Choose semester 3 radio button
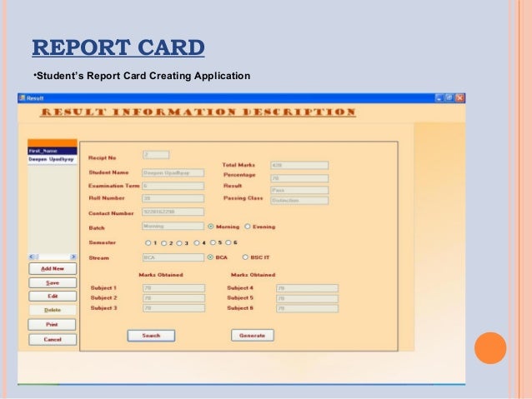This screenshot has width=532, height=399. point(179,243)
